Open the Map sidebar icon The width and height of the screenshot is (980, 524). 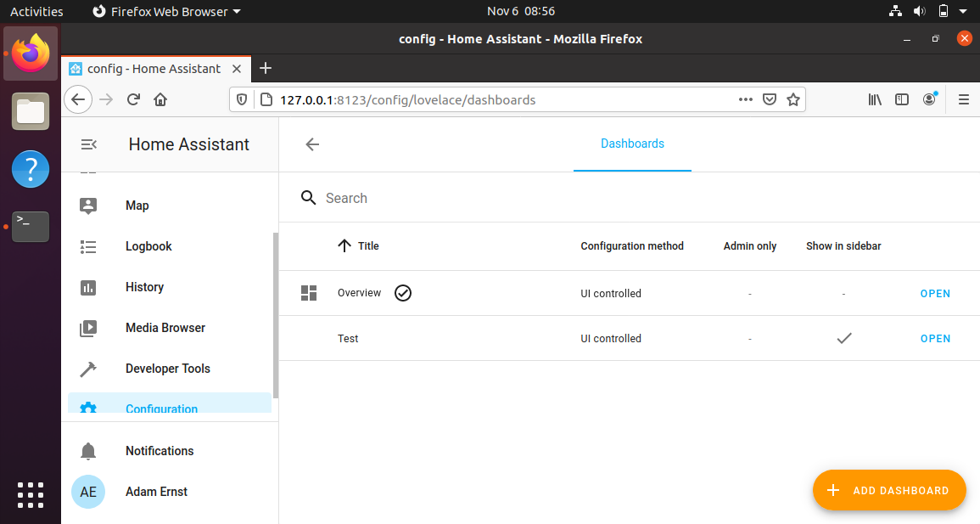[88, 206]
